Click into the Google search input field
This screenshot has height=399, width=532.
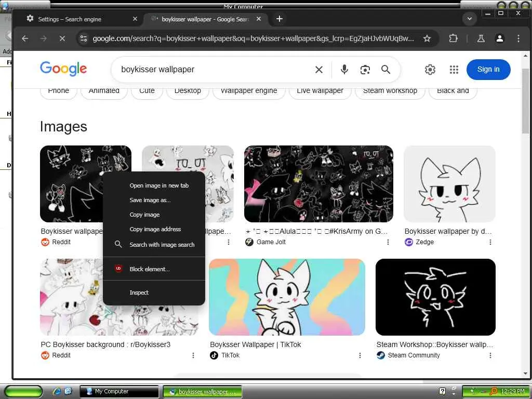click(x=214, y=70)
